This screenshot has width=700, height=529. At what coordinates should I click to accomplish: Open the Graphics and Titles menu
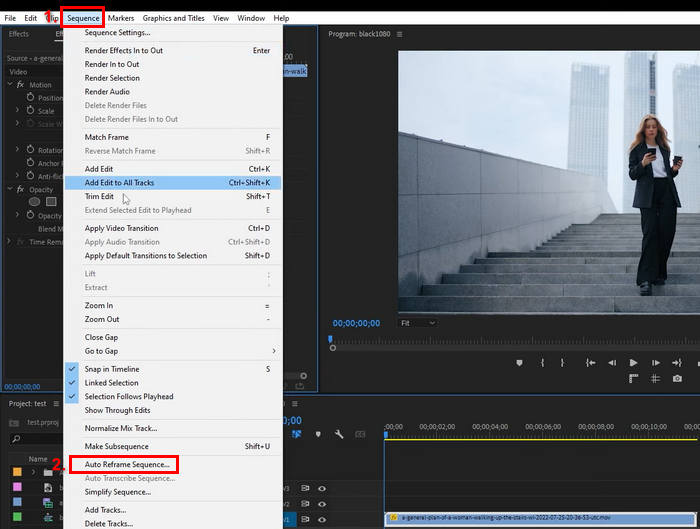point(174,18)
